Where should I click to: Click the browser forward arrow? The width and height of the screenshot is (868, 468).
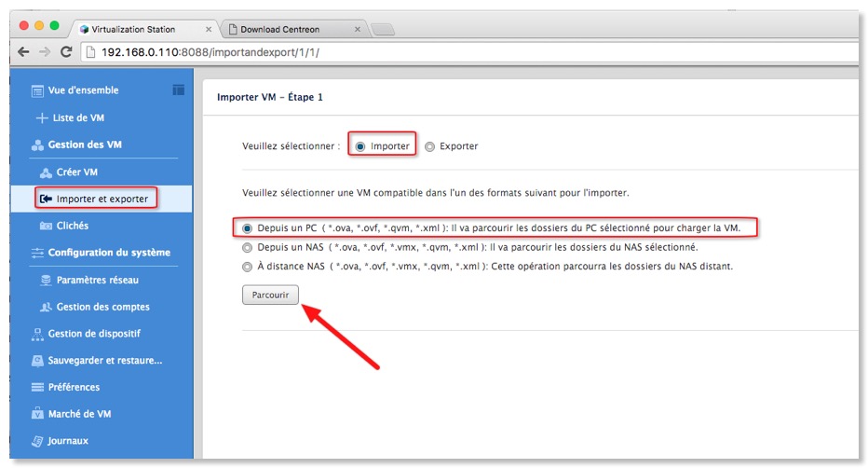45,52
